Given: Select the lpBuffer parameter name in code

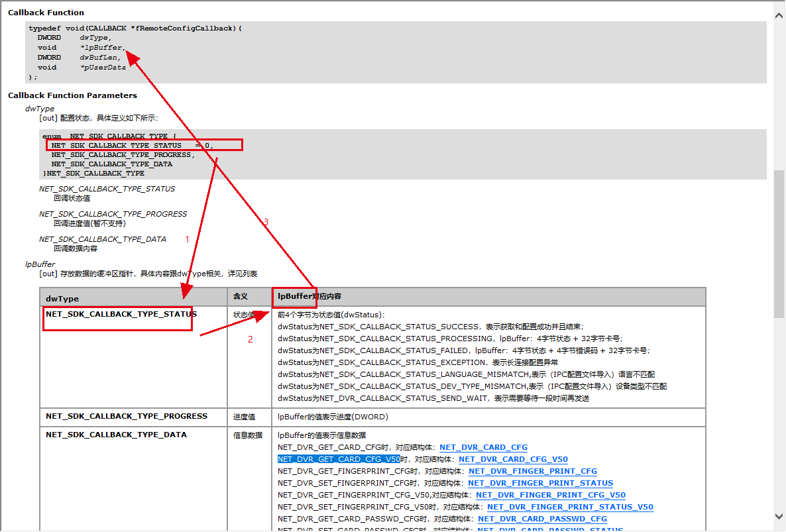Looking at the screenshot, I should pyautogui.click(x=103, y=47).
